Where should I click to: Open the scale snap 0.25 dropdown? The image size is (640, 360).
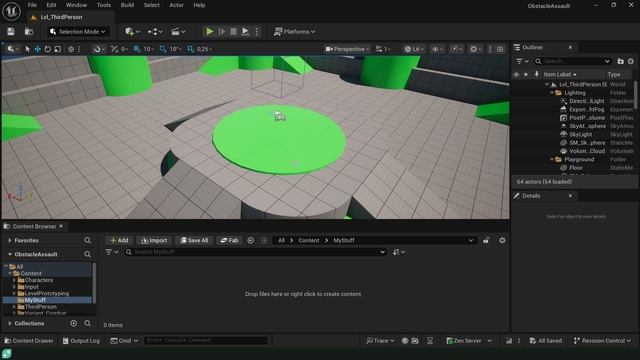(204, 49)
